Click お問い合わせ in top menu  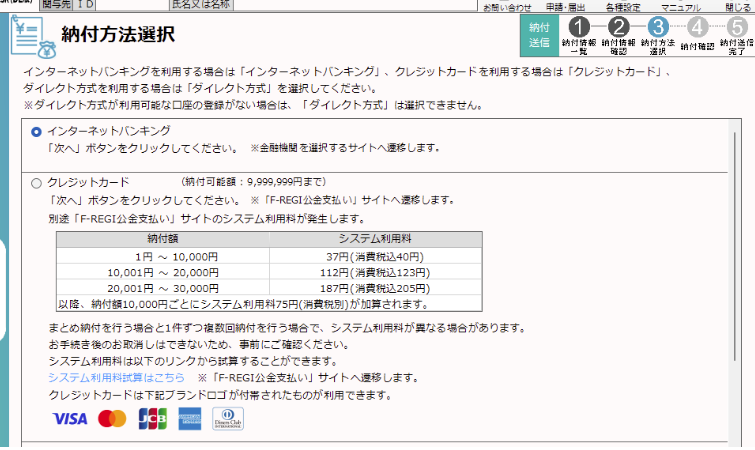pyautogui.click(x=507, y=6)
